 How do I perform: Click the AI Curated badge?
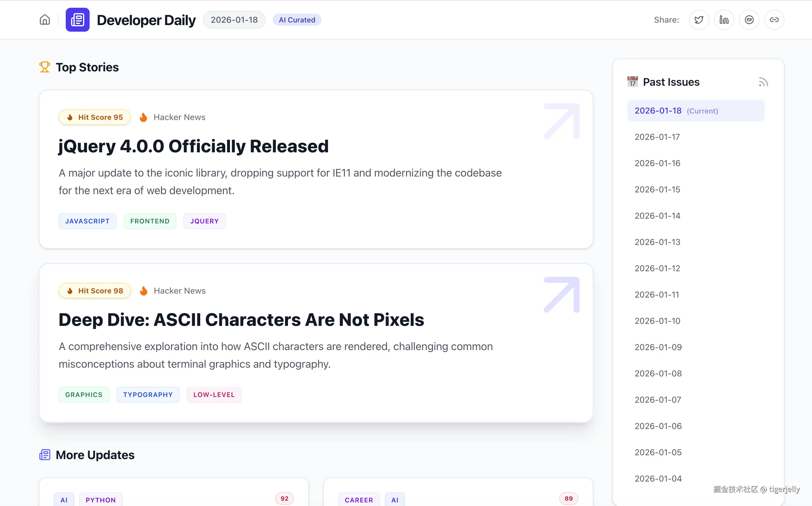point(297,20)
